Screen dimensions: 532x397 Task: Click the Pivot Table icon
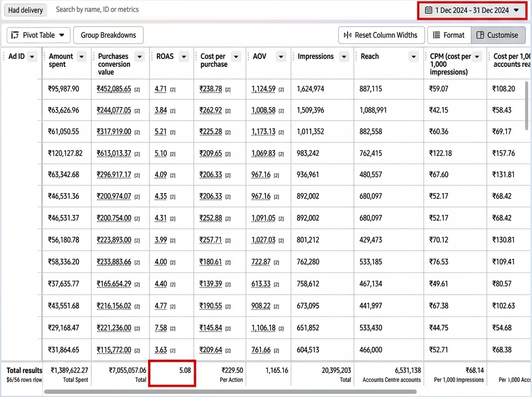(15, 35)
